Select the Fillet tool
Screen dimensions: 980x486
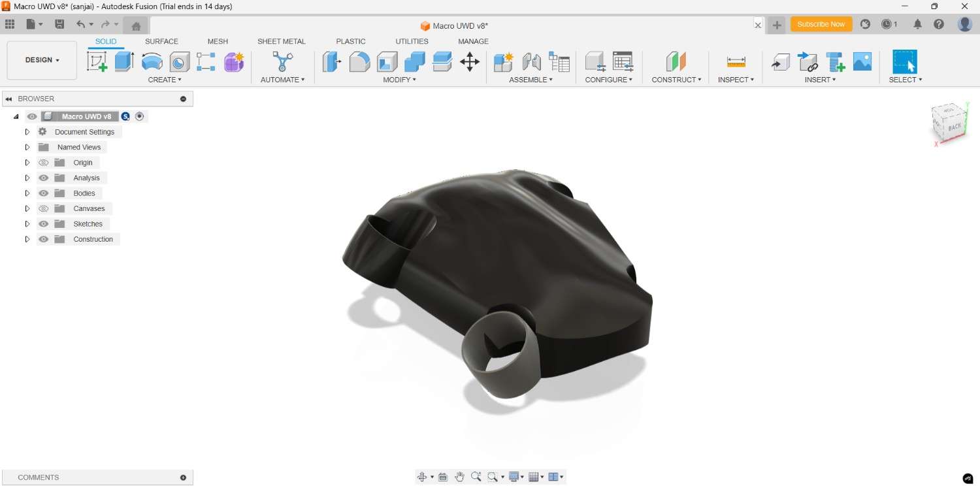point(359,62)
